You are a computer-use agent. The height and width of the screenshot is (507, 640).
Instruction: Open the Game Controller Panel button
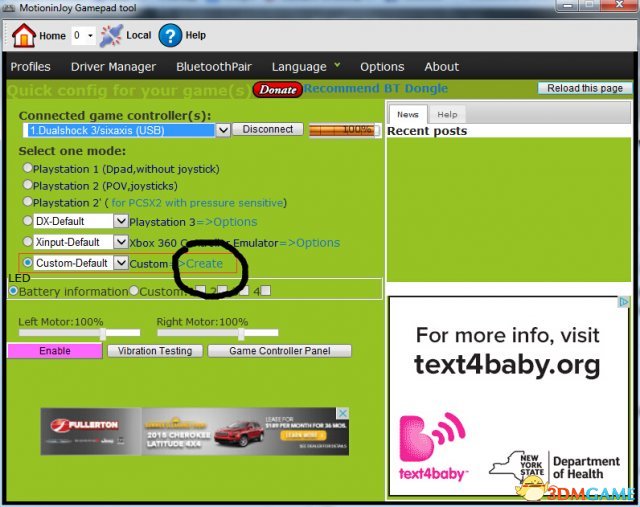(x=280, y=351)
